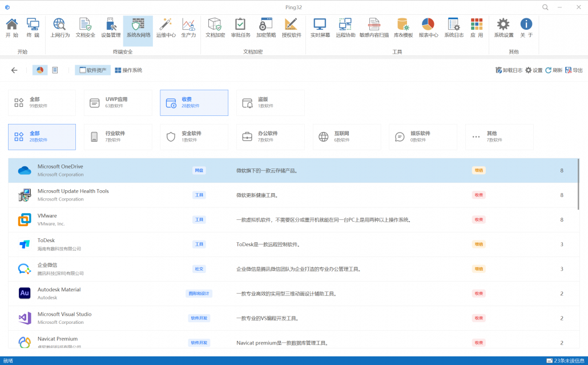Select VMware row
The width and height of the screenshot is (588, 365).
[293, 219]
